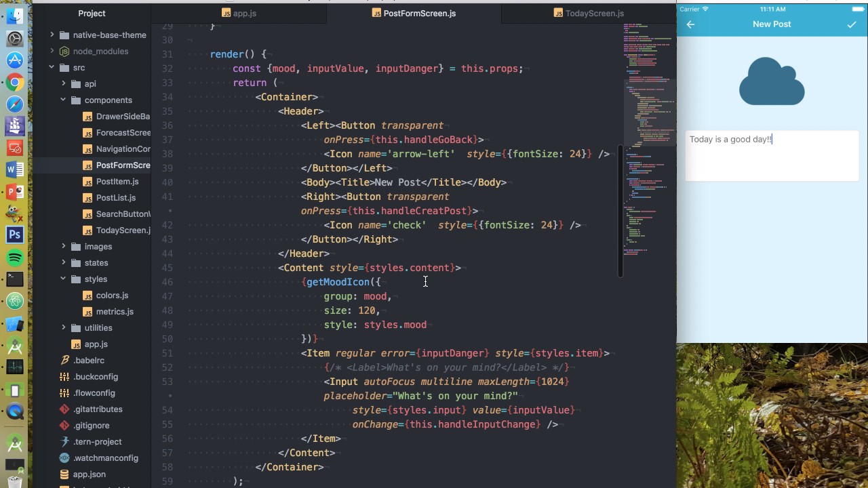Open DrawerSideBar file in tree
Image resolution: width=868 pixels, height=488 pixels.
coord(123,117)
